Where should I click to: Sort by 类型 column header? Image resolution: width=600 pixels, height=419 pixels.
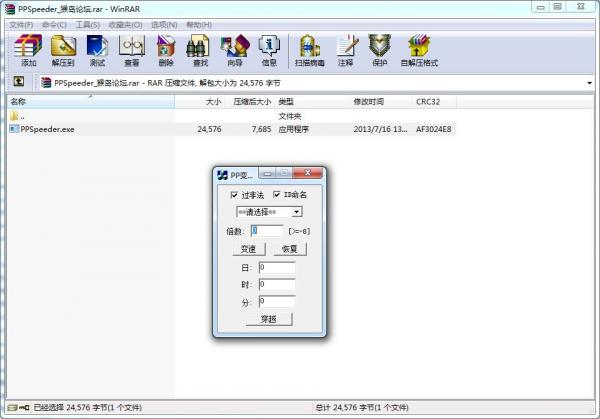coord(312,102)
